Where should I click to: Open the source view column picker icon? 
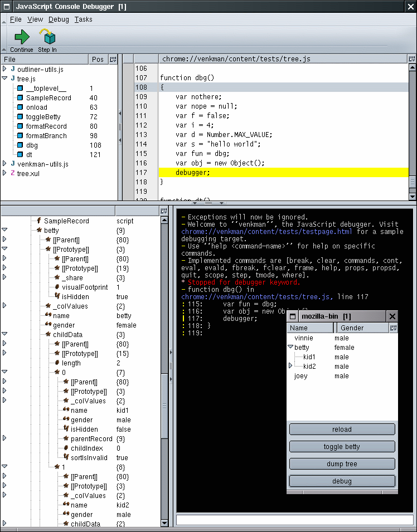click(x=412, y=58)
